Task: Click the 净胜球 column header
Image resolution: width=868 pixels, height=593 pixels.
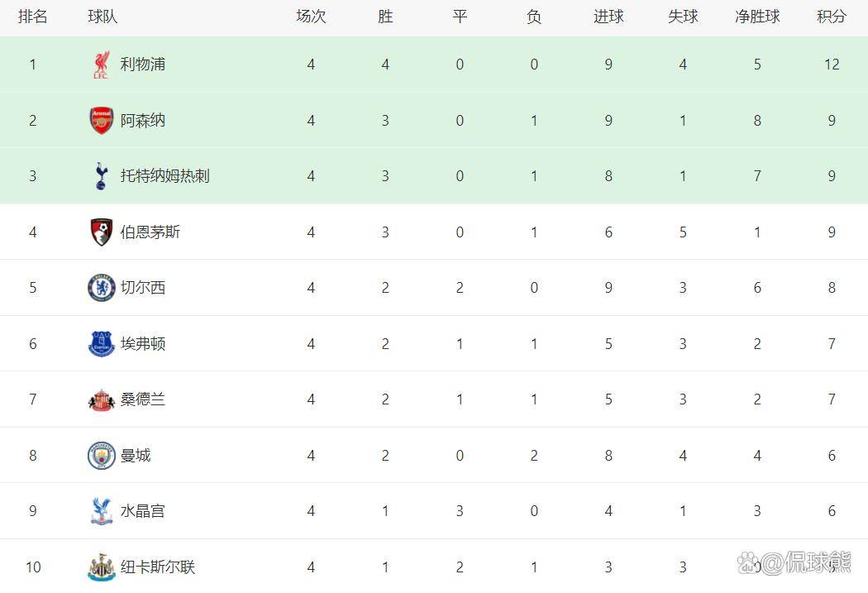Action: [x=757, y=17]
